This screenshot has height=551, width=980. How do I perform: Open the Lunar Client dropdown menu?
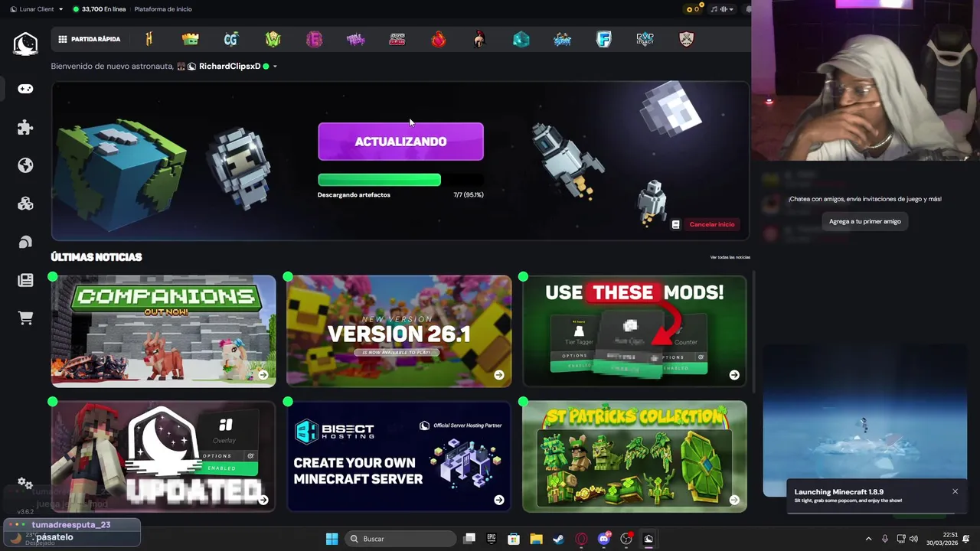[37, 9]
